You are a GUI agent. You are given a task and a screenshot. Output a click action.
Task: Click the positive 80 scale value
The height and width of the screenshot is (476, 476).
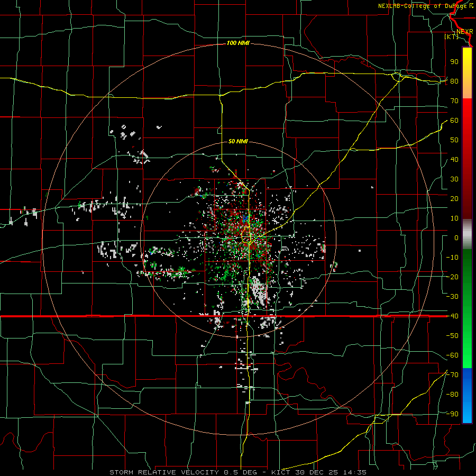(x=454, y=81)
